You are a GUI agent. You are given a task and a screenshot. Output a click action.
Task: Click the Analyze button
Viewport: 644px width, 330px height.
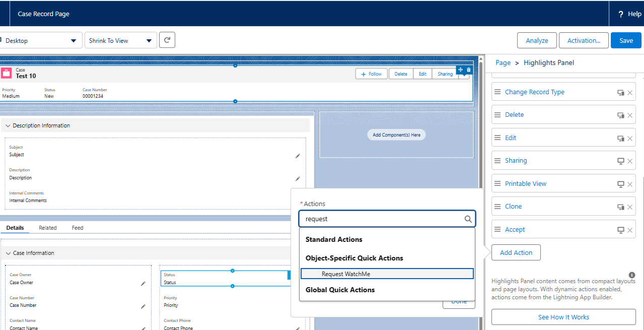tap(537, 40)
